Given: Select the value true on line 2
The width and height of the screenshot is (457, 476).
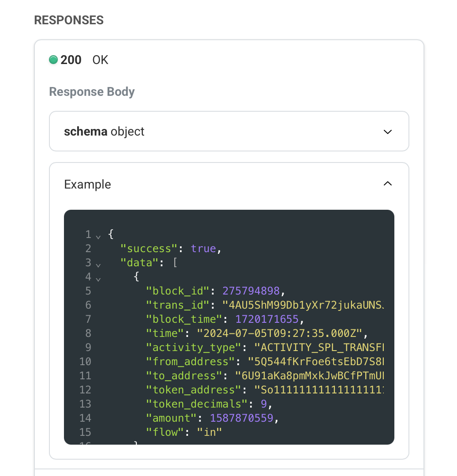Looking at the screenshot, I should click(x=203, y=249).
